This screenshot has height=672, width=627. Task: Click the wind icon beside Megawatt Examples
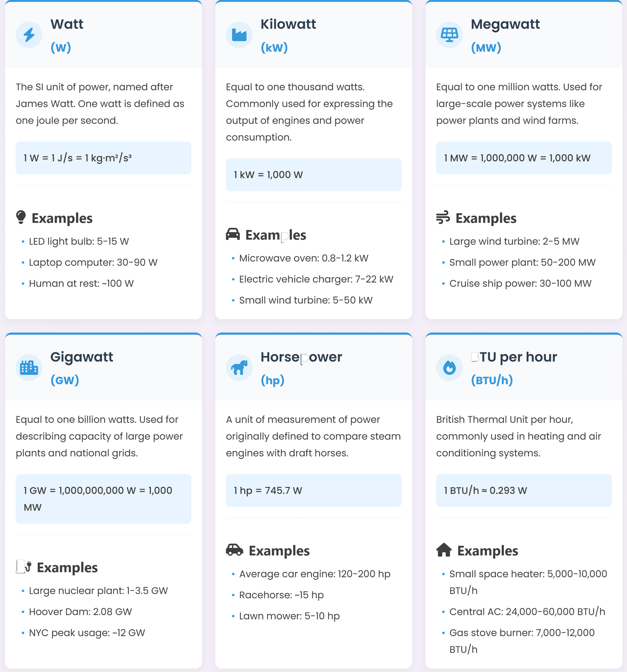pyautogui.click(x=443, y=217)
